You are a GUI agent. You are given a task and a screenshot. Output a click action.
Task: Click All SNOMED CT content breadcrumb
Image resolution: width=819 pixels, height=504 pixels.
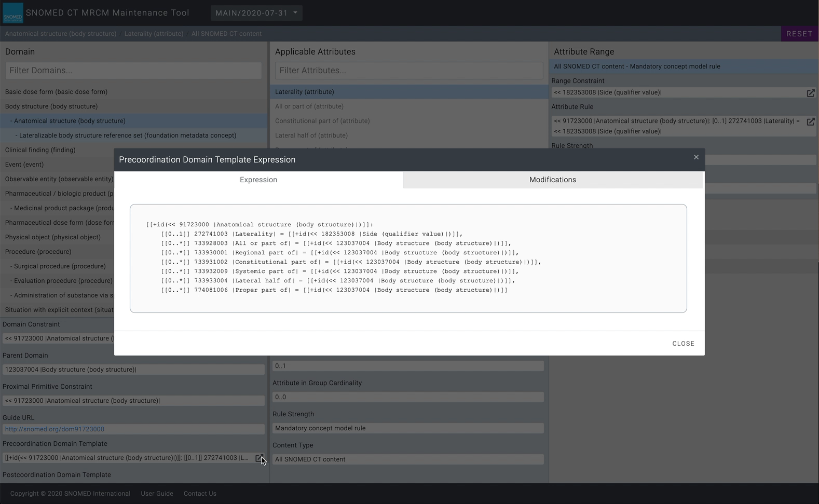coord(226,34)
